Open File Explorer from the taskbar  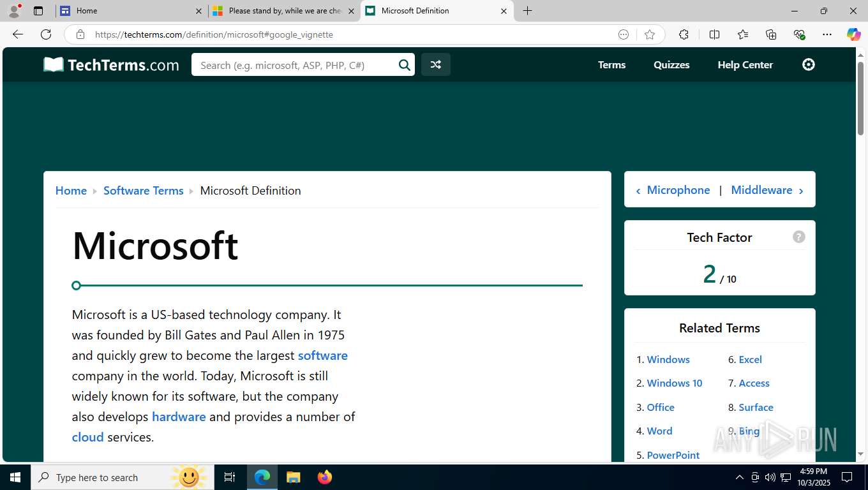[294, 477]
